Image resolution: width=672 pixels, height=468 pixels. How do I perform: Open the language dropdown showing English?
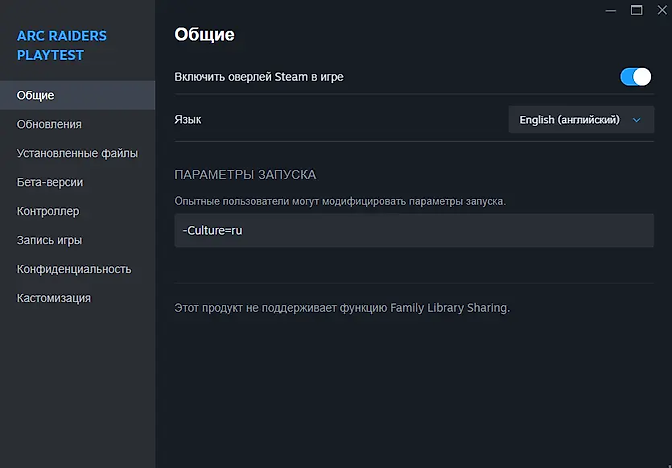(x=580, y=120)
